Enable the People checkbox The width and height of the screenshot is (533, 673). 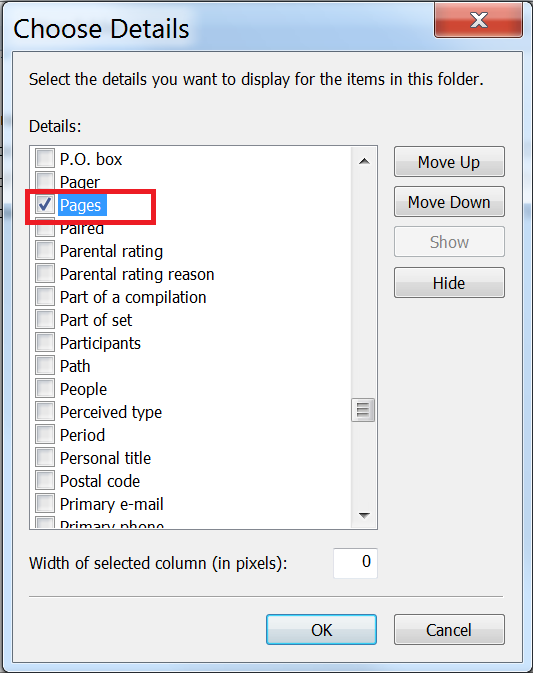click(x=45, y=389)
